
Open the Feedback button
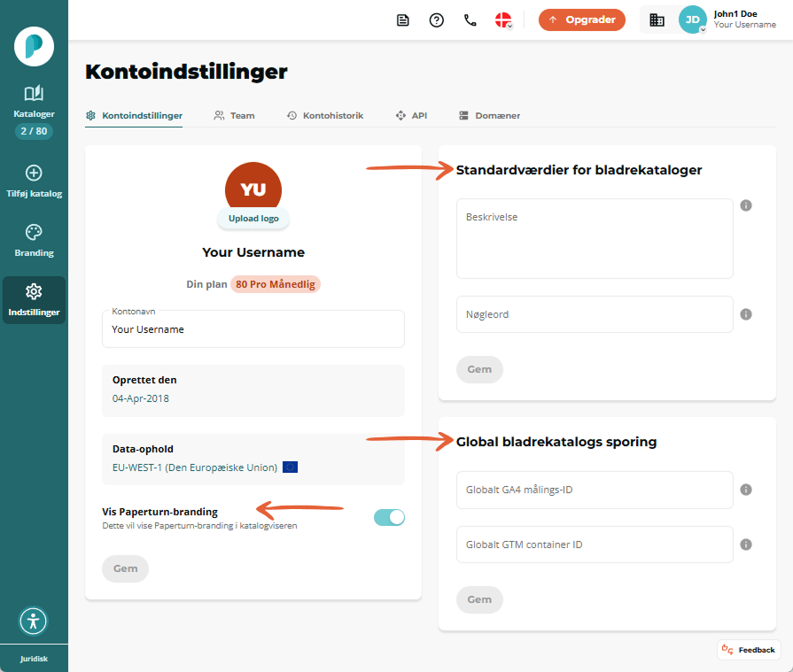coord(749,650)
